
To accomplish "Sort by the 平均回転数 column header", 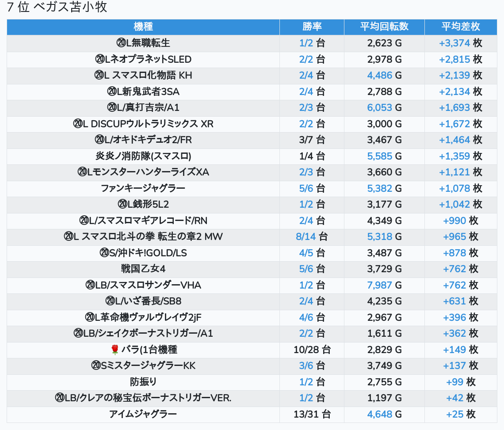I will pyautogui.click(x=384, y=27).
